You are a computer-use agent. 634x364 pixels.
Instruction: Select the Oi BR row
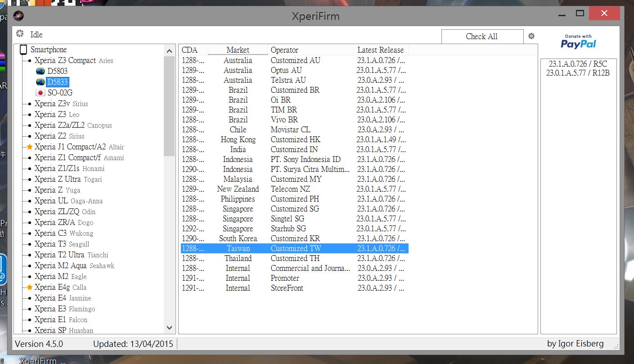tap(294, 100)
